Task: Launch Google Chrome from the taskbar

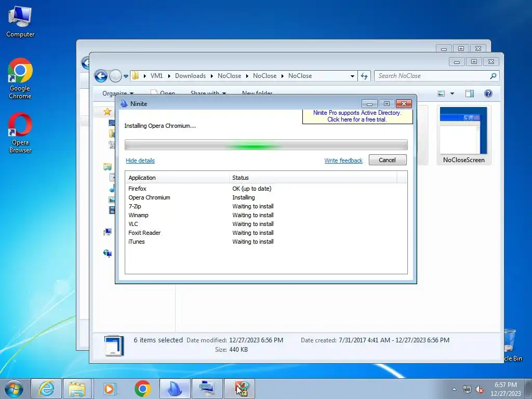Action: pyautogui.click(x=142, y=389)
